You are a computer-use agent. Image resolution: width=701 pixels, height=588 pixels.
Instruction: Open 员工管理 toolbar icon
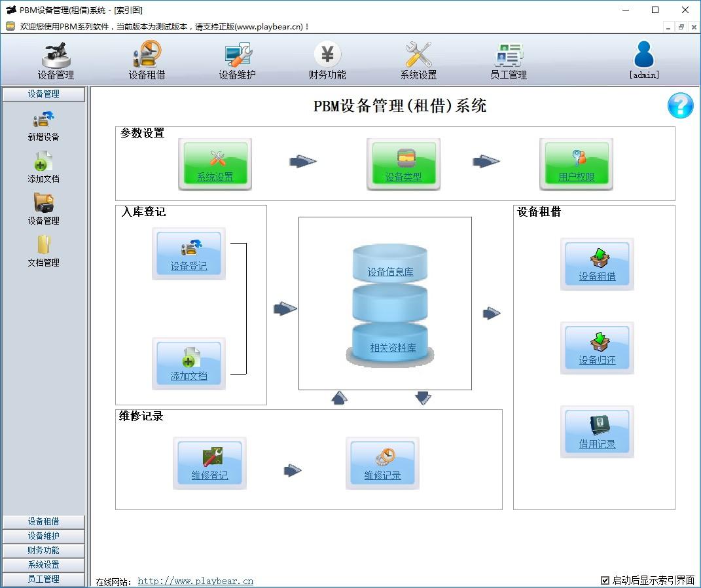point(509,61)
